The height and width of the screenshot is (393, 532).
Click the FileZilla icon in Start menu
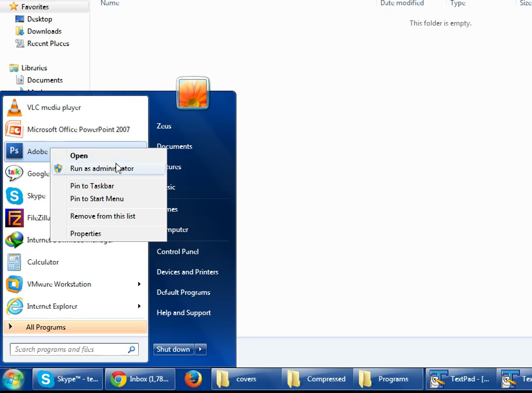14,218
